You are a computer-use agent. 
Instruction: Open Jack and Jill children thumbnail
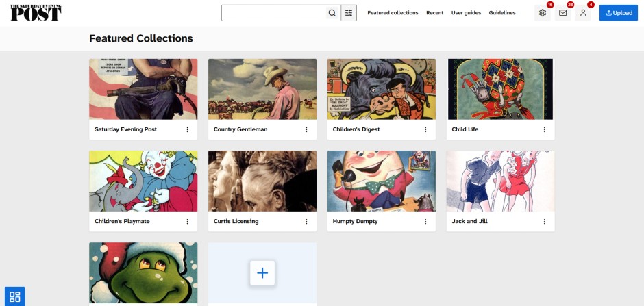(501, 181)
